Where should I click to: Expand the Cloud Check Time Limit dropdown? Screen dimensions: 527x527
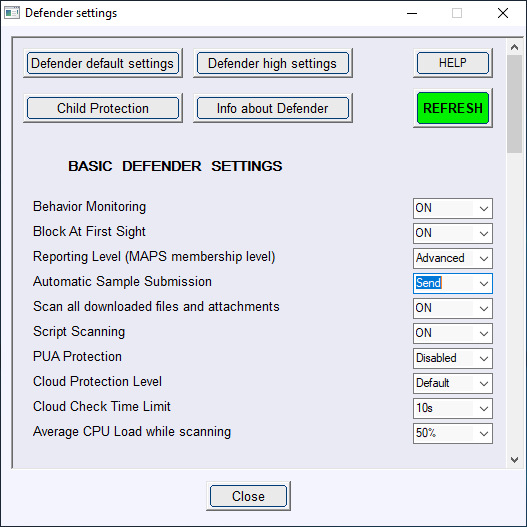coord(453,408)
